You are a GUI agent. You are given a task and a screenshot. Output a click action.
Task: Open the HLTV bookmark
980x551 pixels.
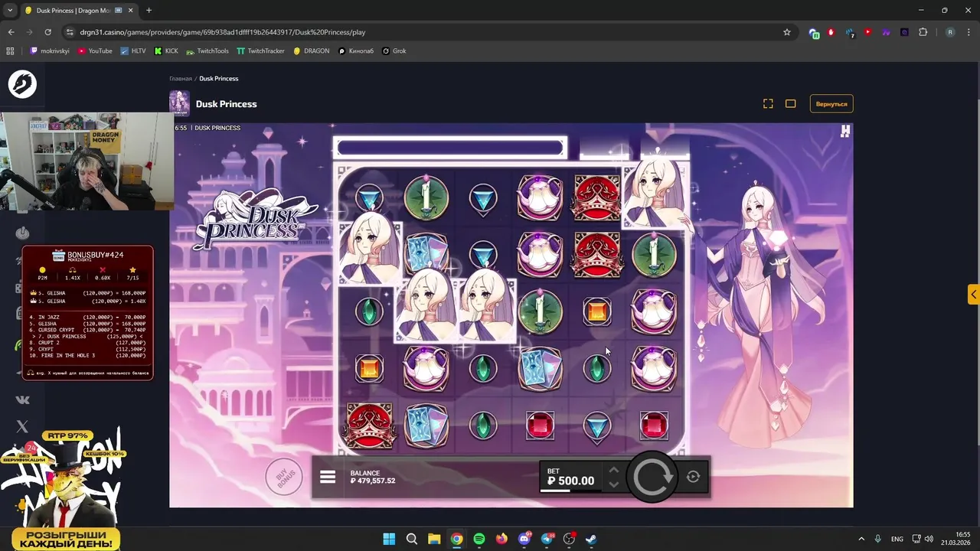click(133, 51)
